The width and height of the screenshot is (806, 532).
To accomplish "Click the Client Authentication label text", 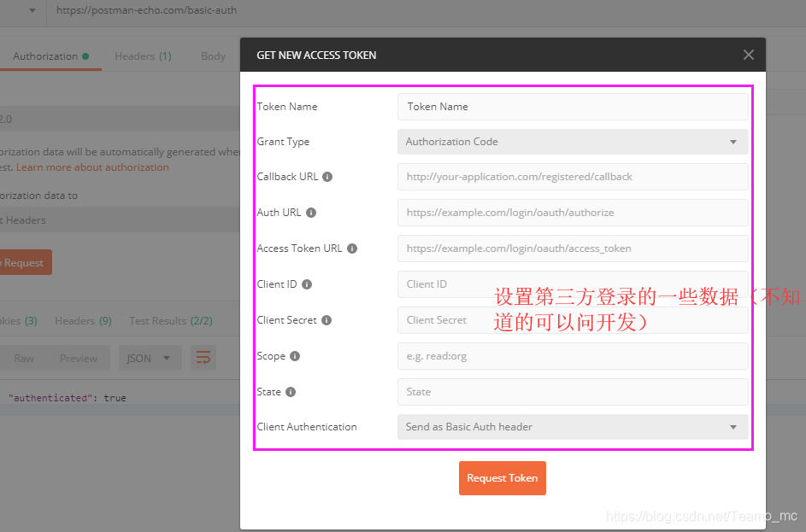I will click(307, 427).
